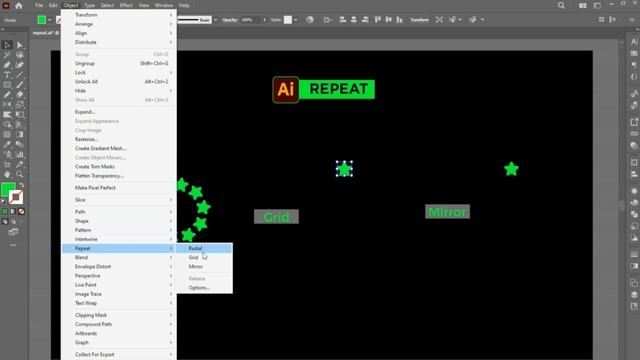Select the Pen tool
The width and height of the screenshot is (640, 360).
7,65
